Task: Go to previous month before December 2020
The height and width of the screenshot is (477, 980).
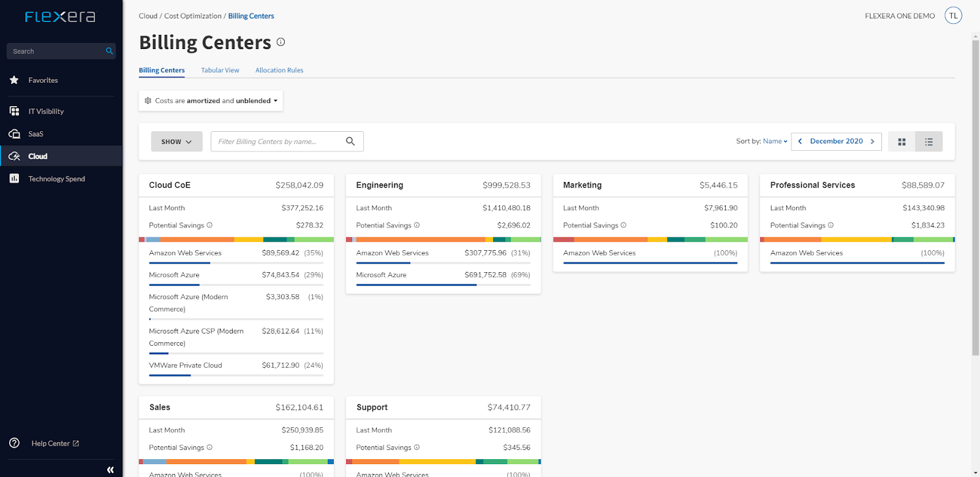Action: [800, 142]
